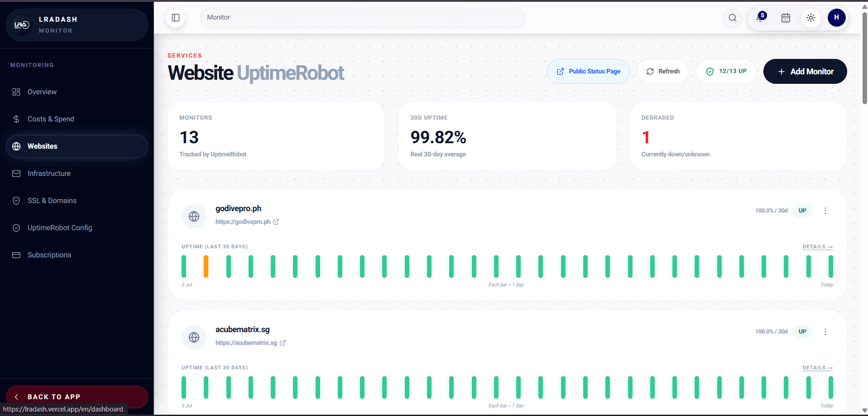Click the 100.0% / 30d text for acubematrix.sg

772,332
